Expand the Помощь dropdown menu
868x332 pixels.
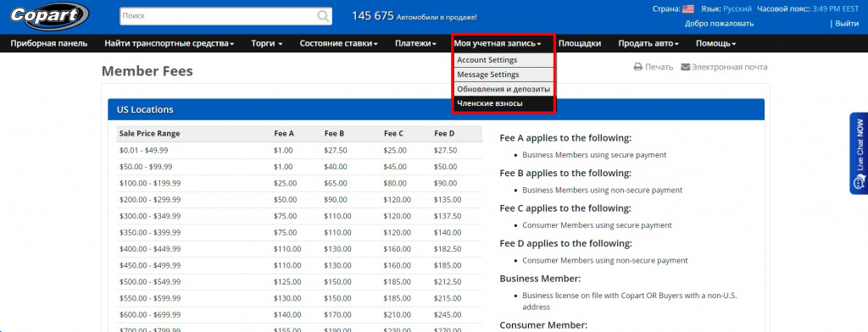point(715,43)
